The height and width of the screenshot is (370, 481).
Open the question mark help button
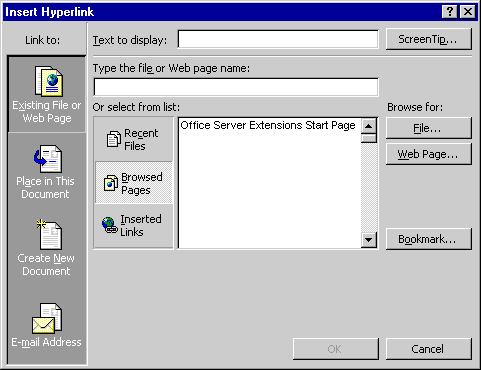[450, 12]
